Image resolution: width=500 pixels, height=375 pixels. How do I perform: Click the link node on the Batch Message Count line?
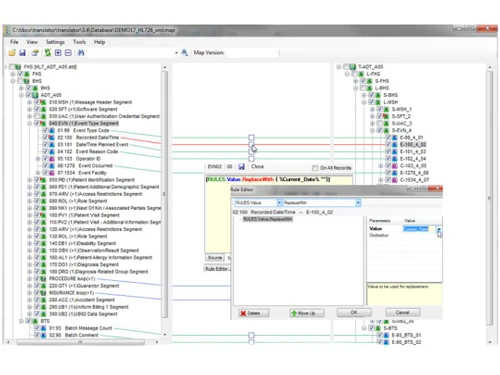point(251,335)
